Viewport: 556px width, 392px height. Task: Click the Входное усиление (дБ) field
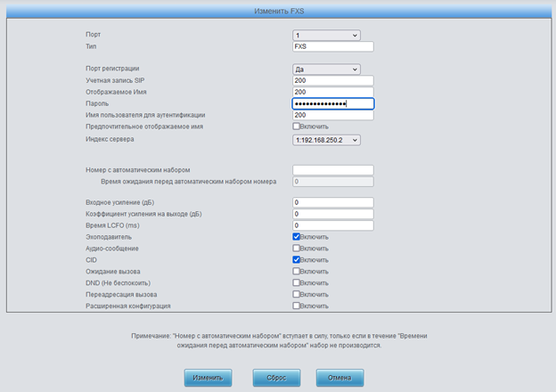pos(333,202)
